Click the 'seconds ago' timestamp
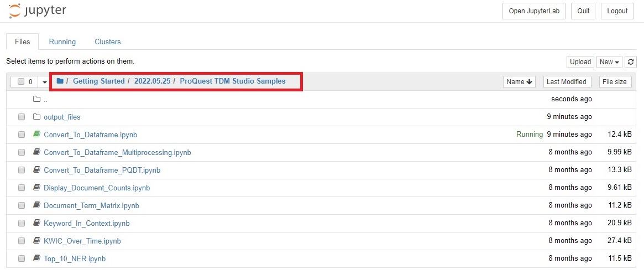Screen dimensions: 644x274 coord(572,99)
